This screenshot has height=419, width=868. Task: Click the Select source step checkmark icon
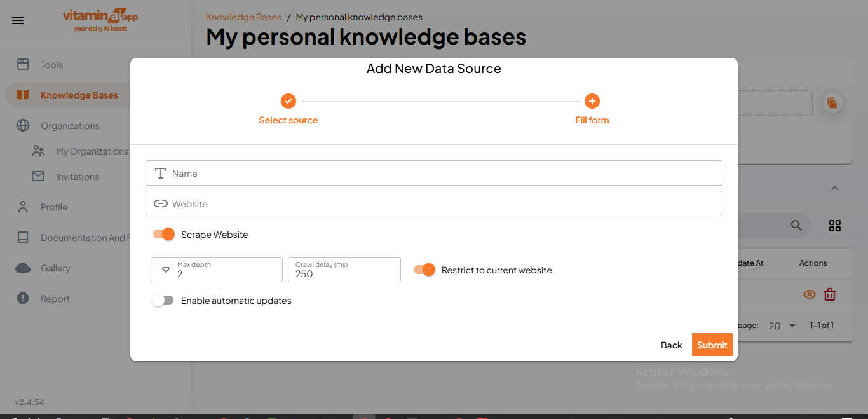click(x=288, y=101)
